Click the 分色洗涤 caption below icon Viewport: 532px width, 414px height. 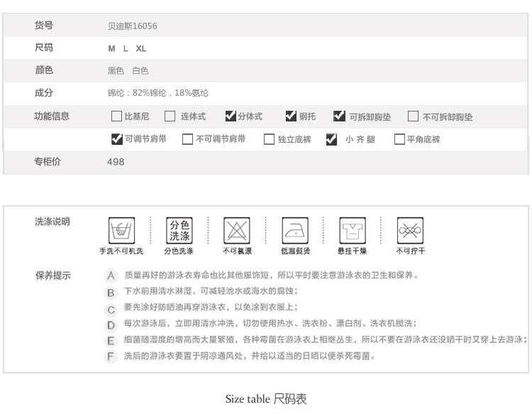click(x=179, y=251)
